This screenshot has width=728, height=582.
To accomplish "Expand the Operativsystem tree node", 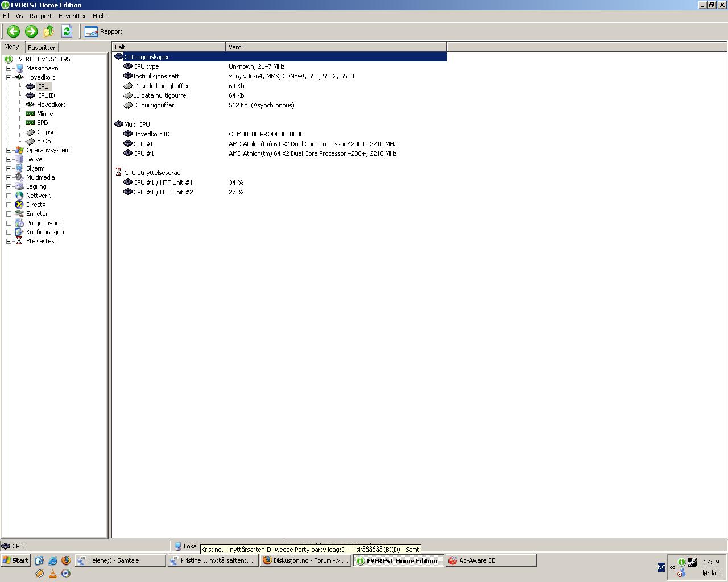I will (9, 150).
